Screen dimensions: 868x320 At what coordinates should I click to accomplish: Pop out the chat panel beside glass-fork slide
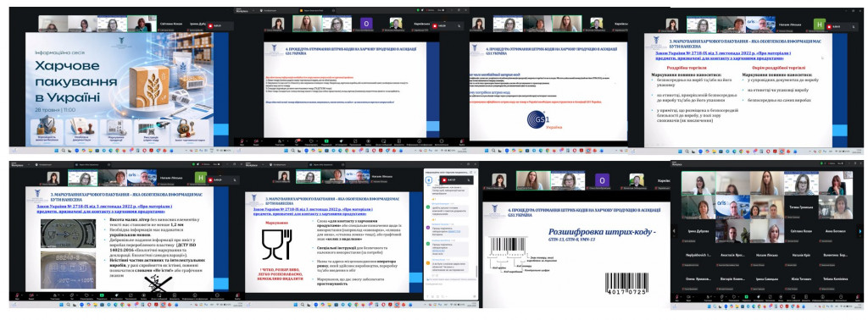[471, 172]
